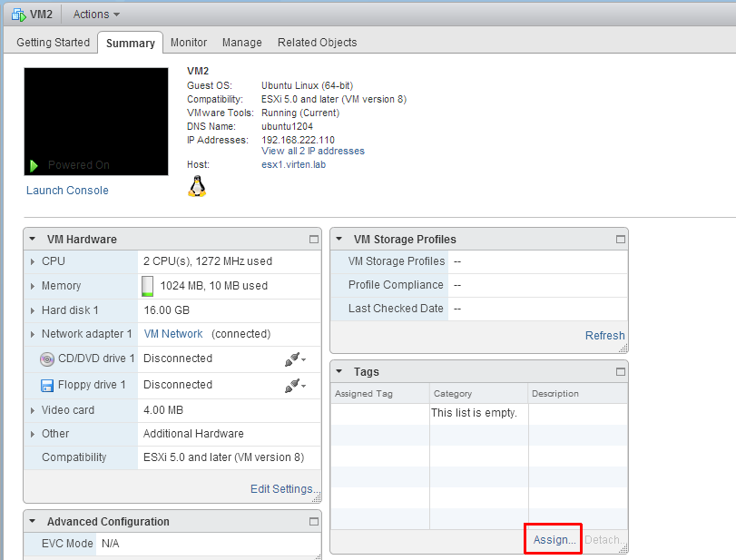Click the Running (Current) VMware Tools status
The height and width of the screenshot is (560, 736).
(300, 113)
